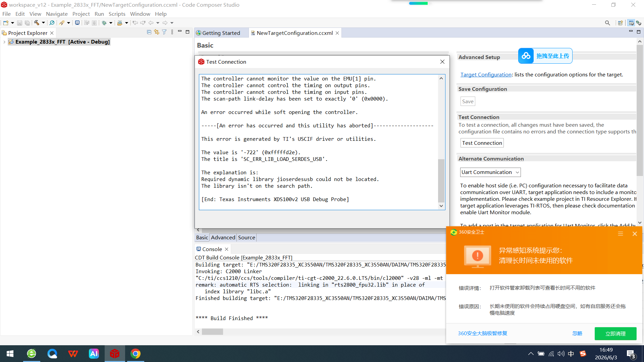Click the Console horizontal scrollbar thumb
The height and width of the screenshot is (362, 644).
point(212,331)
